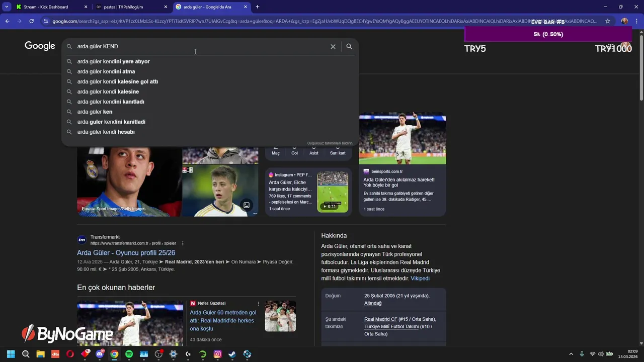
Task: Open Instagram from the taskbar
Action: click(217, 354)
